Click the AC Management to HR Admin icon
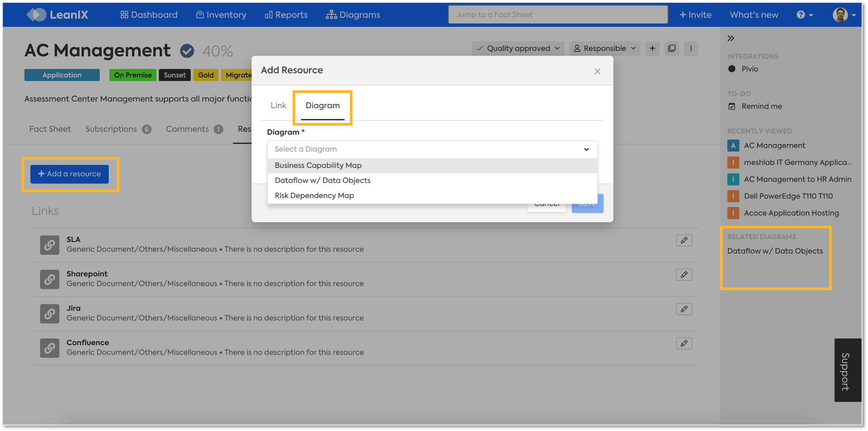Screen dimensions: 868x431 (733, 180)
